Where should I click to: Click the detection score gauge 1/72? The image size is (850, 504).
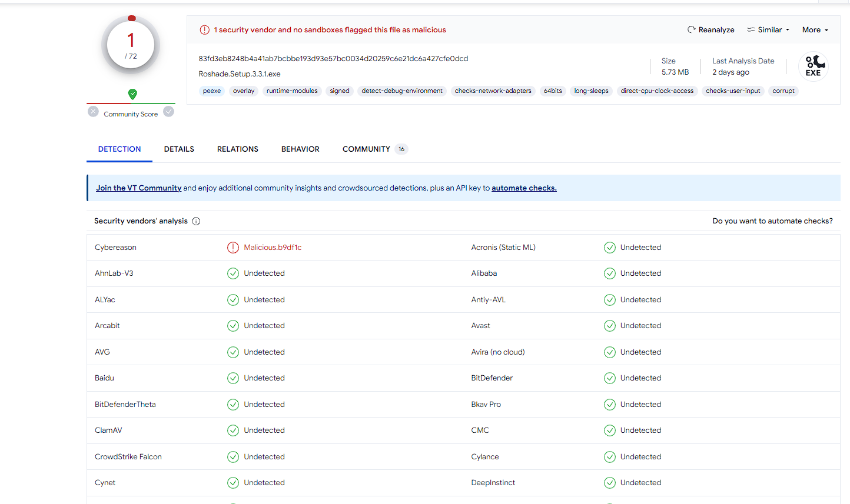tap(131, 46)
